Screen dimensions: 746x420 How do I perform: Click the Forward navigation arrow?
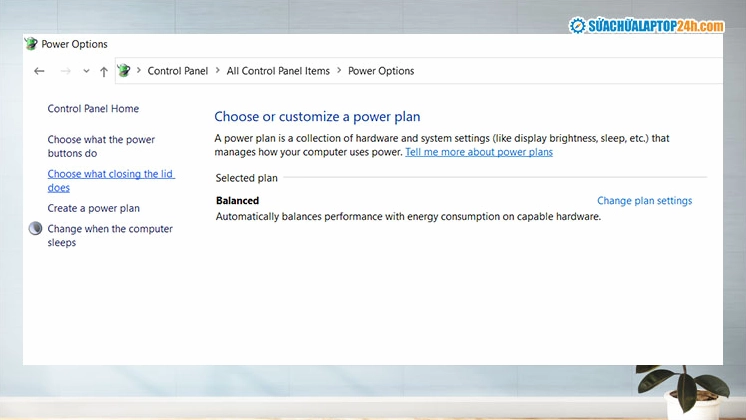(66, 71)
